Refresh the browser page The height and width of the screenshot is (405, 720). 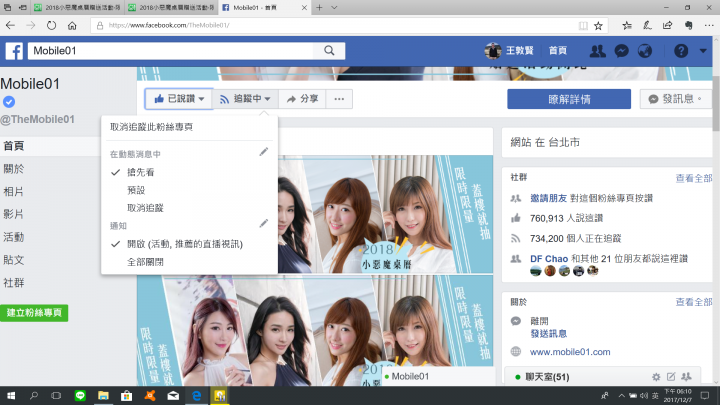[51, 25]
